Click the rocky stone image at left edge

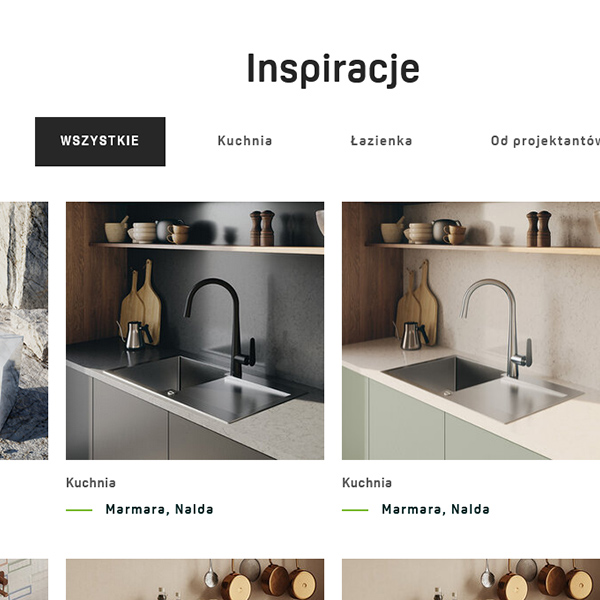[x=24, y=331]
